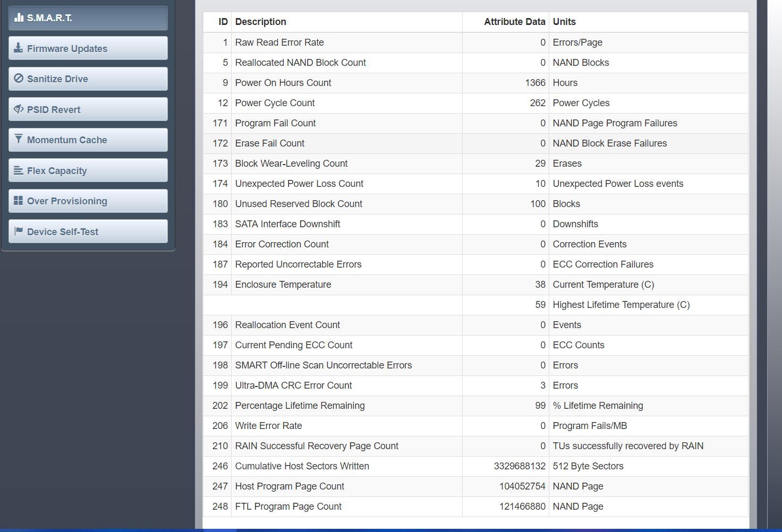Screen dimensions: 782x532
Task: Click the 59 highest temperature value
Action: pos(540,305)
